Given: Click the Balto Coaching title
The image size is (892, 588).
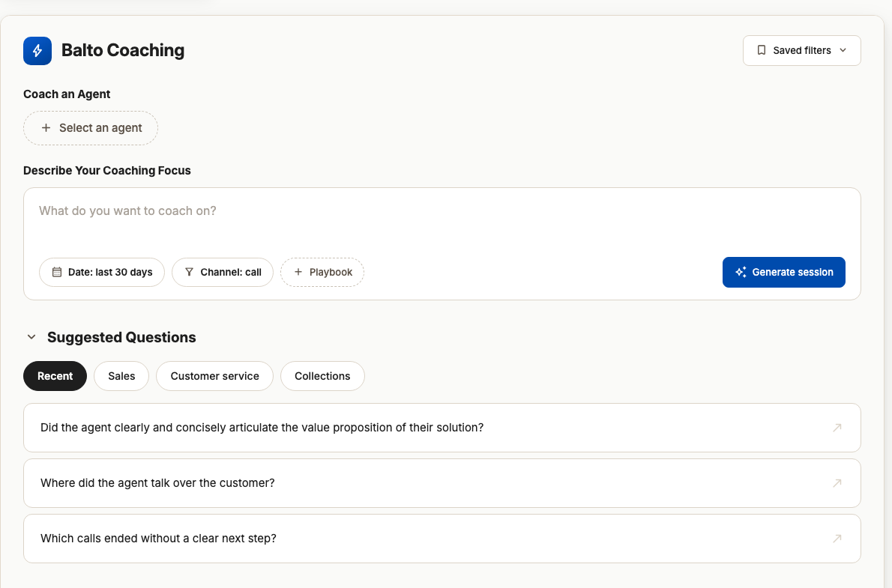Looking at the screenshot, I should click(123, 51).
